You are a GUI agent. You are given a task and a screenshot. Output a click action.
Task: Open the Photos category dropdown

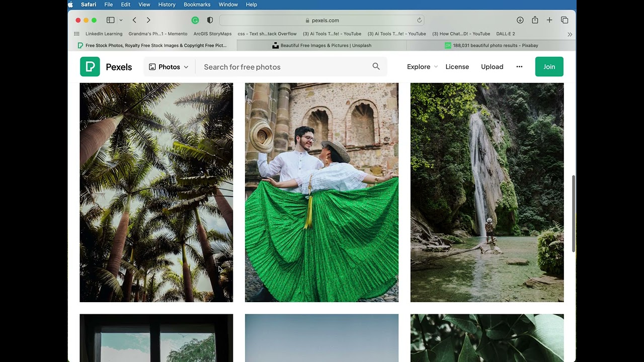pos(169,67)
